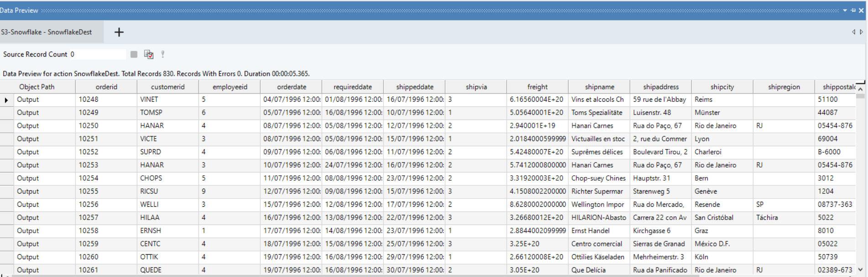868x277 pixels.
Task: Click the exclamation mark errors icon
Action: (162, 54)
